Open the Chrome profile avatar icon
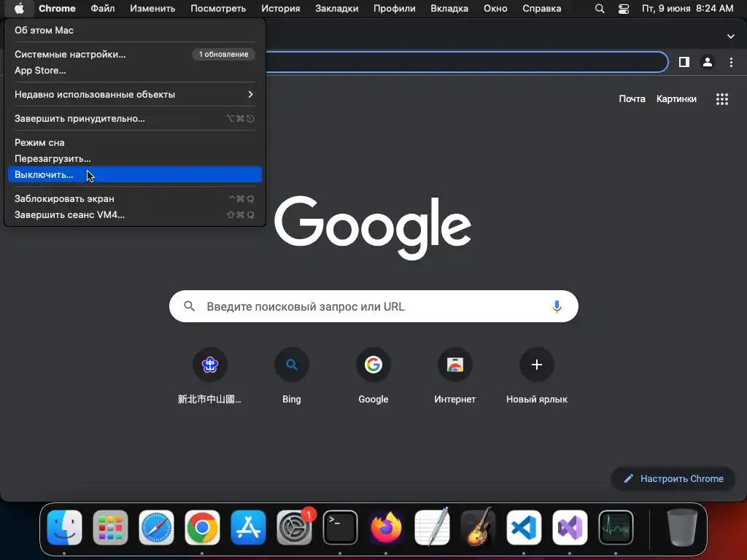This screenshot has height=560, width=747. point(708,62)
